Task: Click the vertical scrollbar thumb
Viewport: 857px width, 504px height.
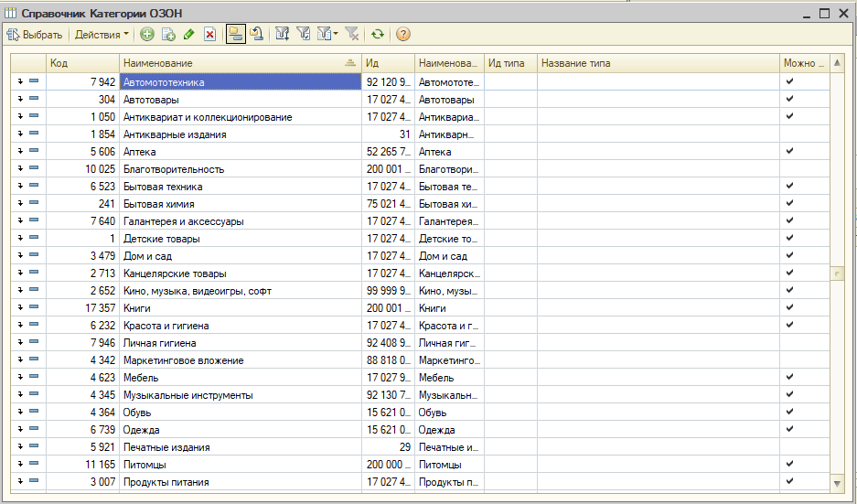Action: 837,273
